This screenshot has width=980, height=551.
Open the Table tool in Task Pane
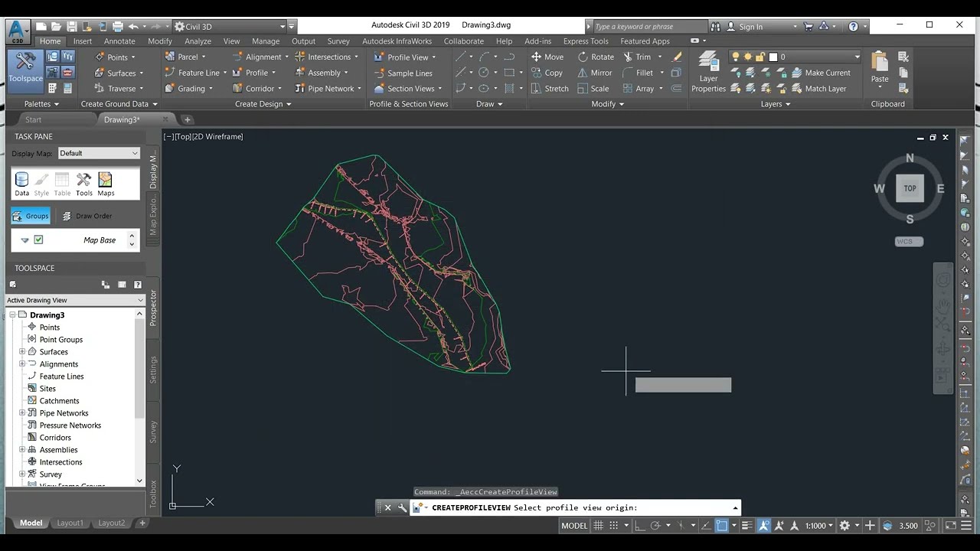click(62, 184)
